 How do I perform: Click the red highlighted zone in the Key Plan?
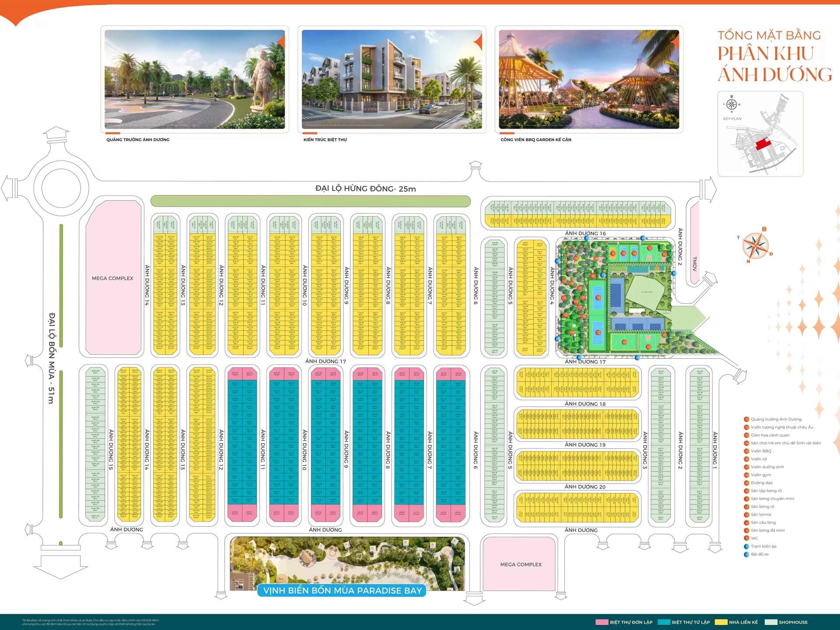[763, 143]
